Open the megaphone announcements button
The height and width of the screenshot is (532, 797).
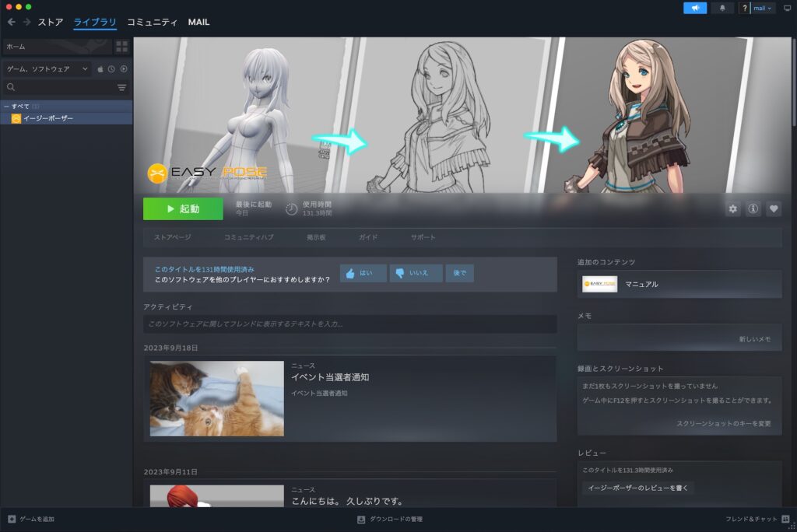[x=695, y=8]
